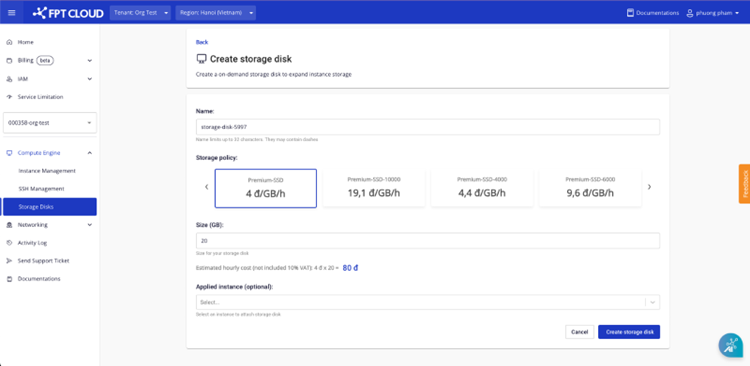This screenshot has height=366, width=750.
Task: Click the Storage policy label
Action: [217, 157]
